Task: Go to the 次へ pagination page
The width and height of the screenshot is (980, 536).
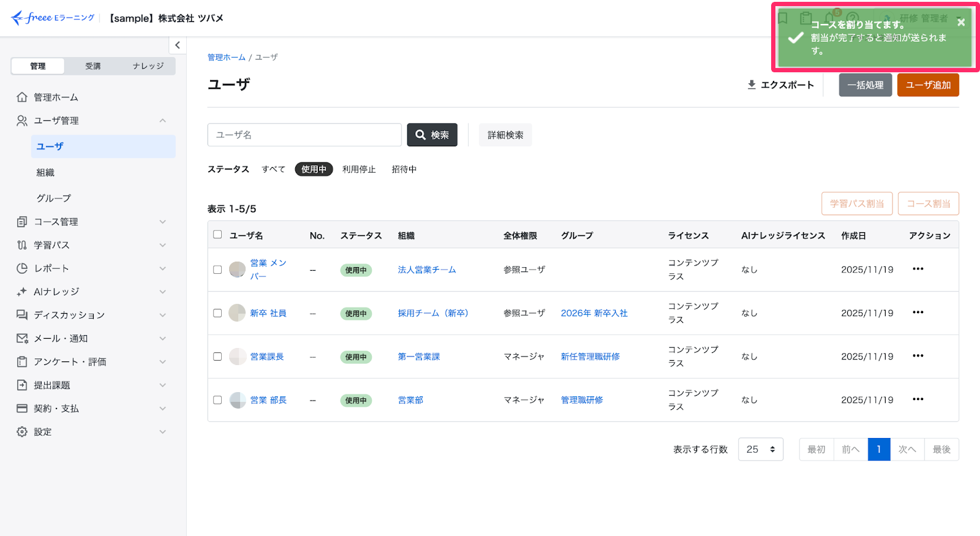Action: (907, 450)
